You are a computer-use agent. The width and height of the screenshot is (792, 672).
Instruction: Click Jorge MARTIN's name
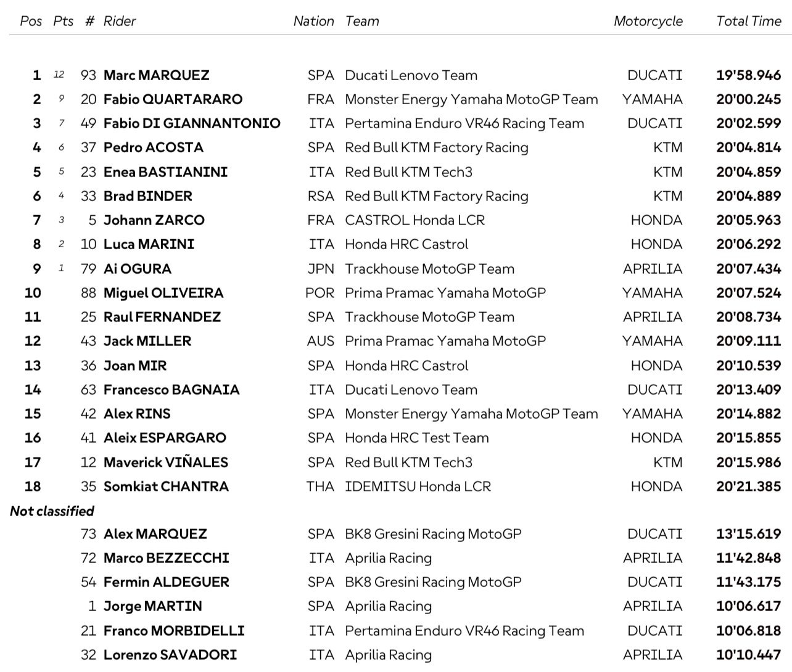(x=152, y=606)
